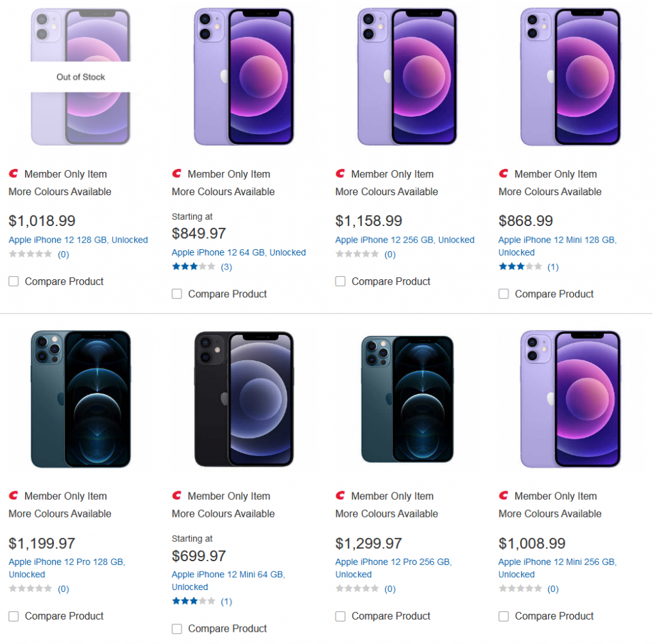View the (1) review for iPhone 12 Mini 128 GB
This screenshot has width=657, height=644.
552,266
